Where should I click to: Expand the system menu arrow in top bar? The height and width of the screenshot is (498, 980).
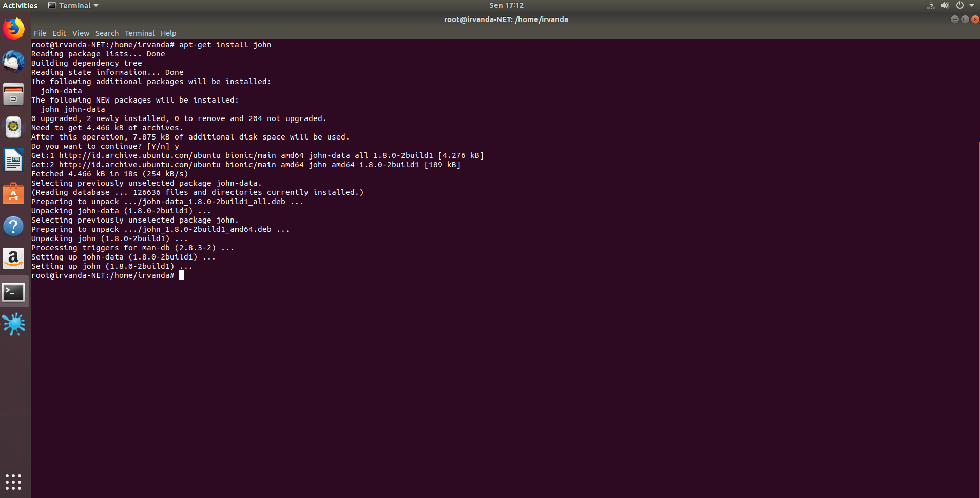point(972,6)
